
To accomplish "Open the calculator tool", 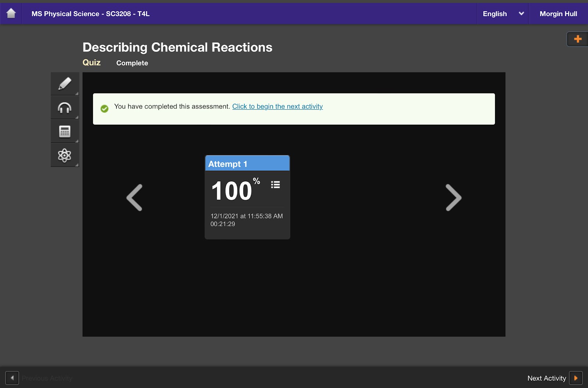I will click(65, 131).
